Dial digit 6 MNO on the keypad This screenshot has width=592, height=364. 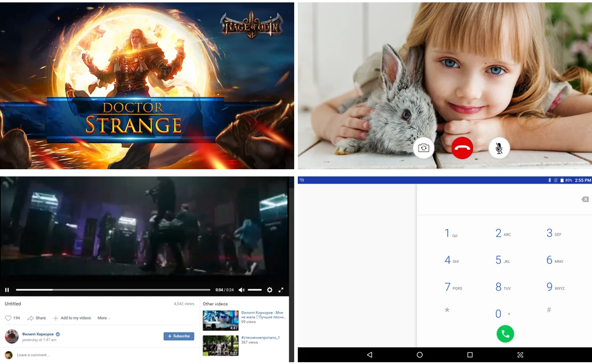(x=554, y=260)
